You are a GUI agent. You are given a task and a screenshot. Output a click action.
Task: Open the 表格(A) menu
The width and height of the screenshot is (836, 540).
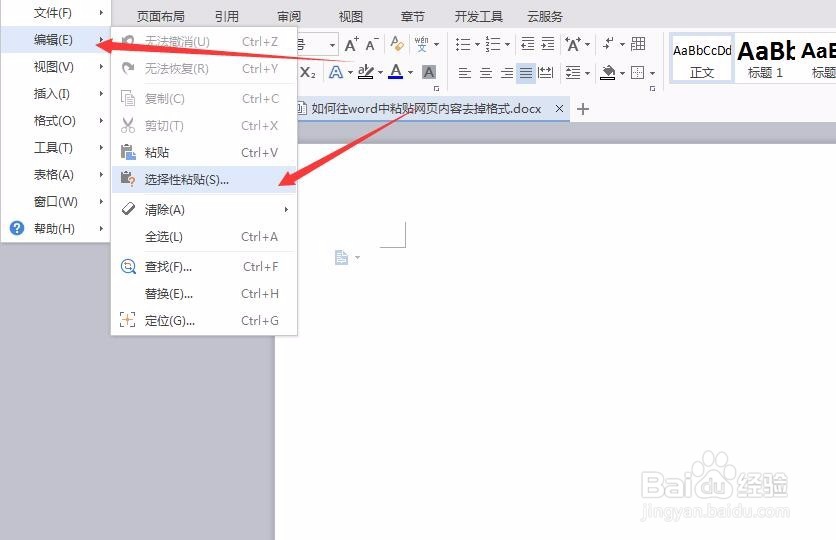point(56,175)
